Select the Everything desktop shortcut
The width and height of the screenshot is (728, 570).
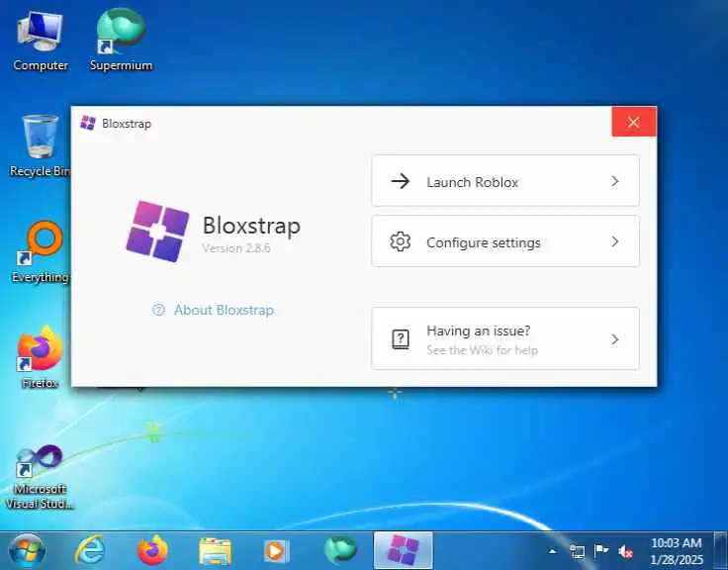pos(41,251)
